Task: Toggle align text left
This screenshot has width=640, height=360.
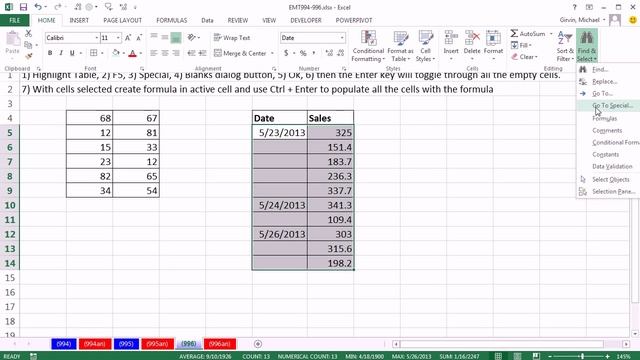Action: (x=153, y=53)
